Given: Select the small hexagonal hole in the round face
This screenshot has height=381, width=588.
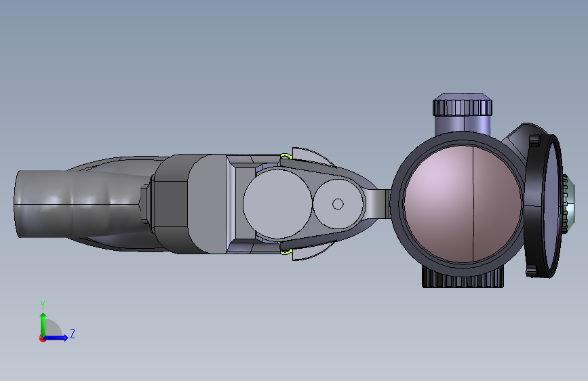Looking at the screenshot, I should pos(338,204).
